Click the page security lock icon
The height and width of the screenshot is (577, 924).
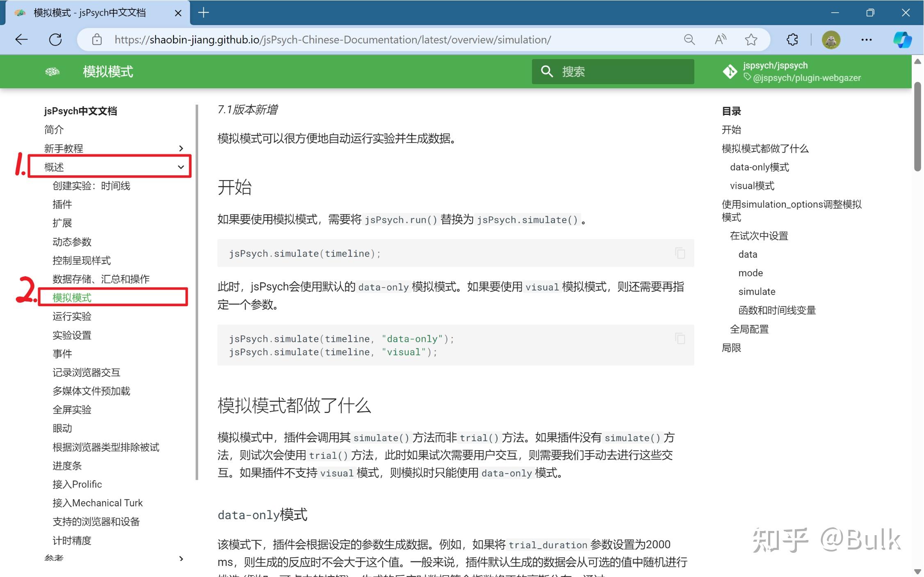pos(96,39)
